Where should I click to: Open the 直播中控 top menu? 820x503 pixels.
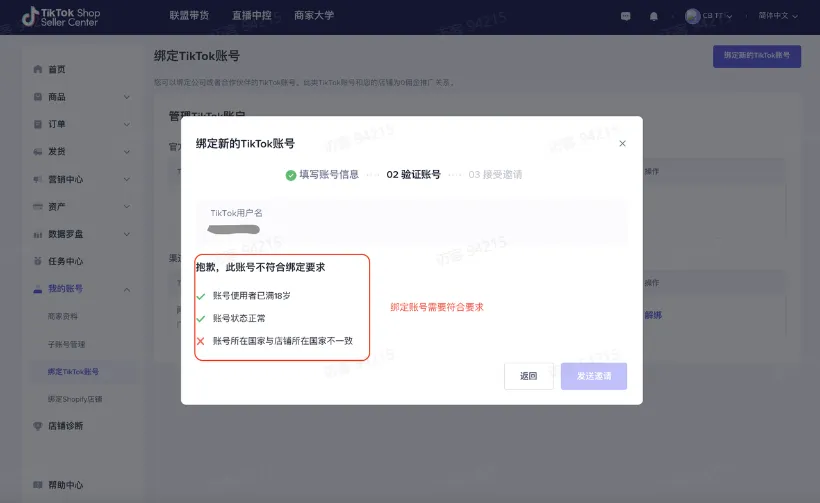click(x=252, y=16)
